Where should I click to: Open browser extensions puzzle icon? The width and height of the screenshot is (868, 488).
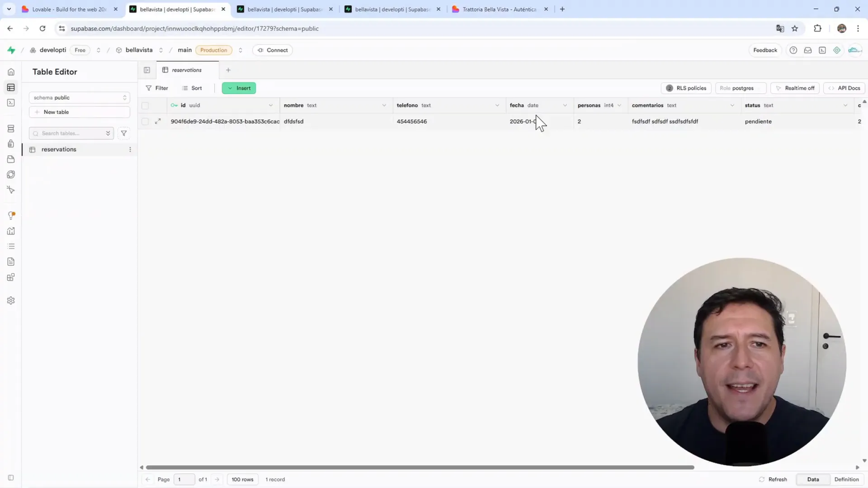[818, 28]
